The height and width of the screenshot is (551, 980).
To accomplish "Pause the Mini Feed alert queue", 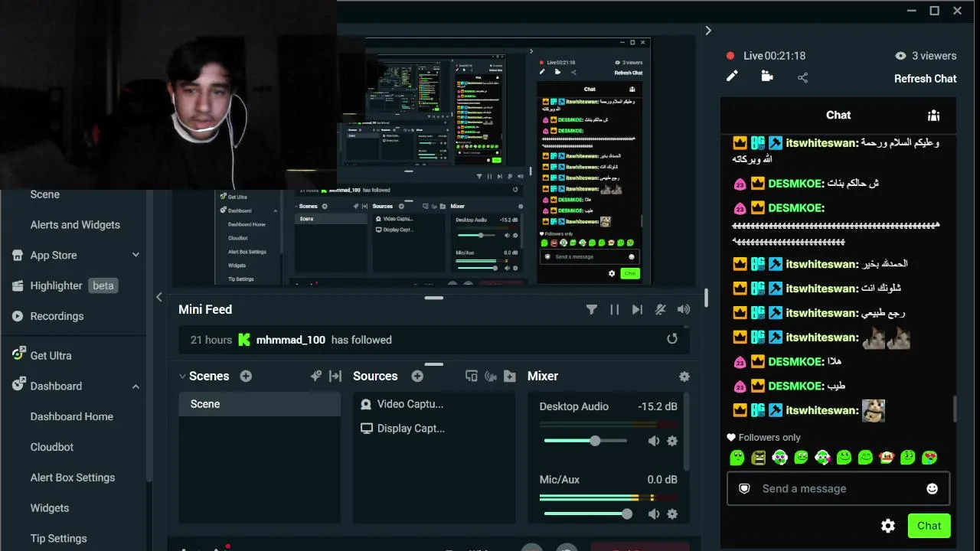I will [x=614, y=310].
